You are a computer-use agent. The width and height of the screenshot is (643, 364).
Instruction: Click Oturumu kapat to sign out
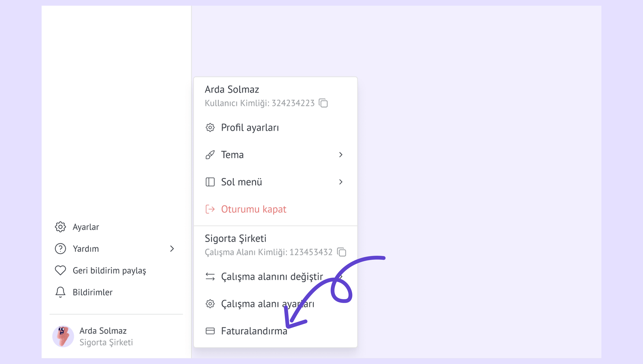coord(253,209)
